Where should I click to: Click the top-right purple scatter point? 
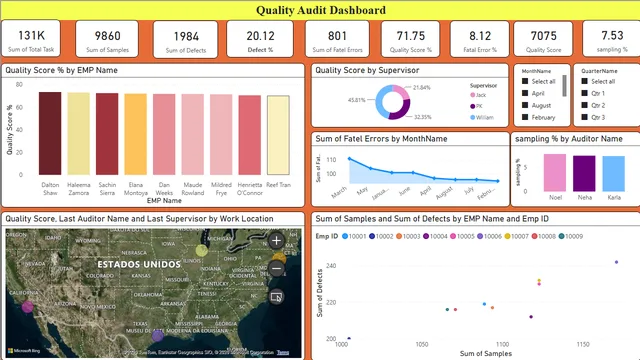pyautogui.click(x=616, y=262)
